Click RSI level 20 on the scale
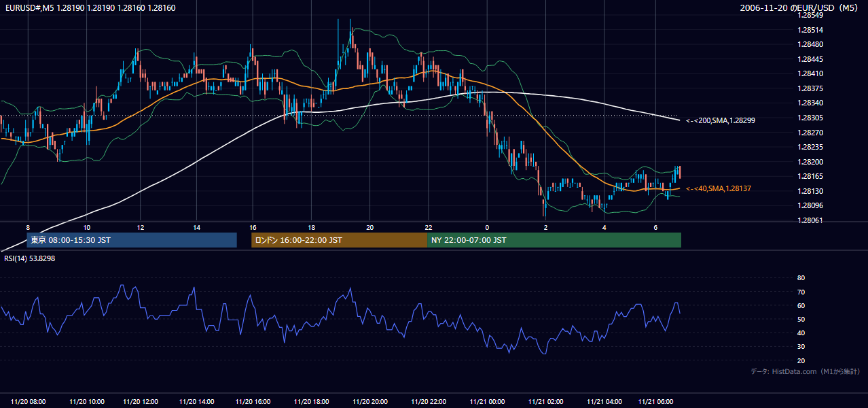This screenshot has width=868, height=408. 801,360
